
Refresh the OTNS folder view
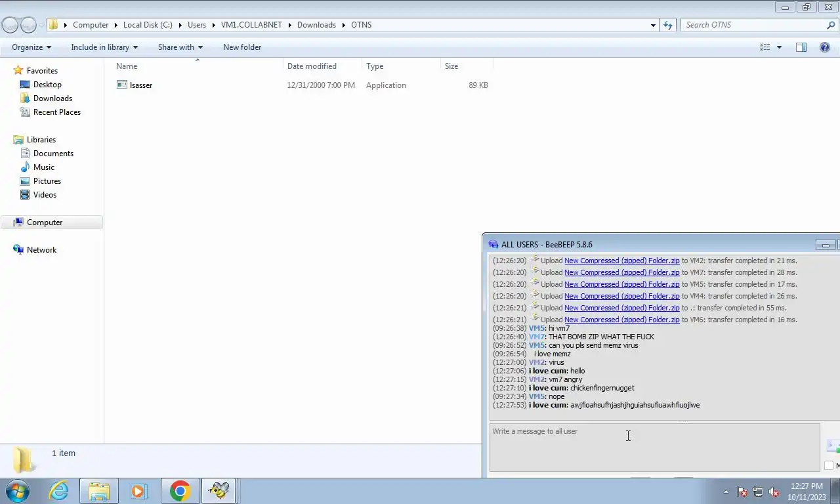[x=668, y=25]
